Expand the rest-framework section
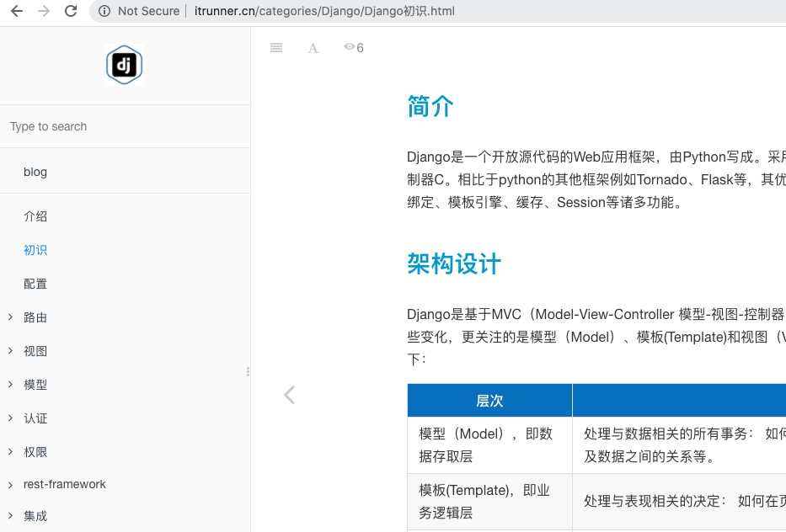The image size is (786, 532). (65, 484)
